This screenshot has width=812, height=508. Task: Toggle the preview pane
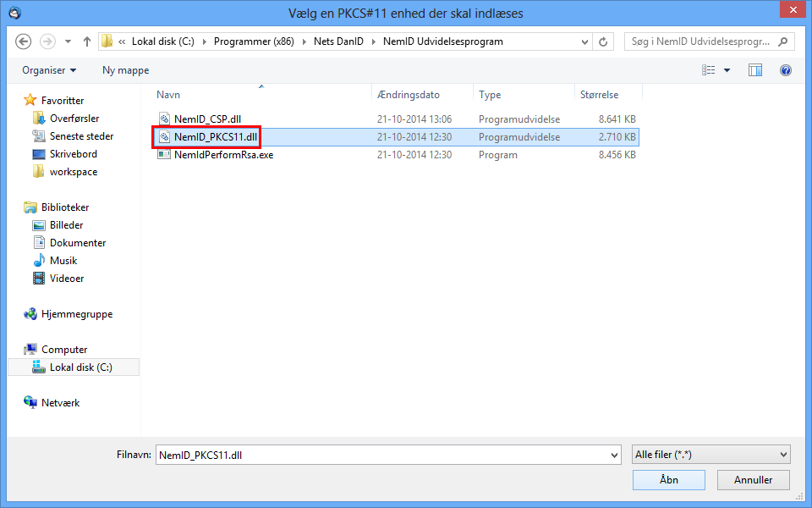[755, 70]
